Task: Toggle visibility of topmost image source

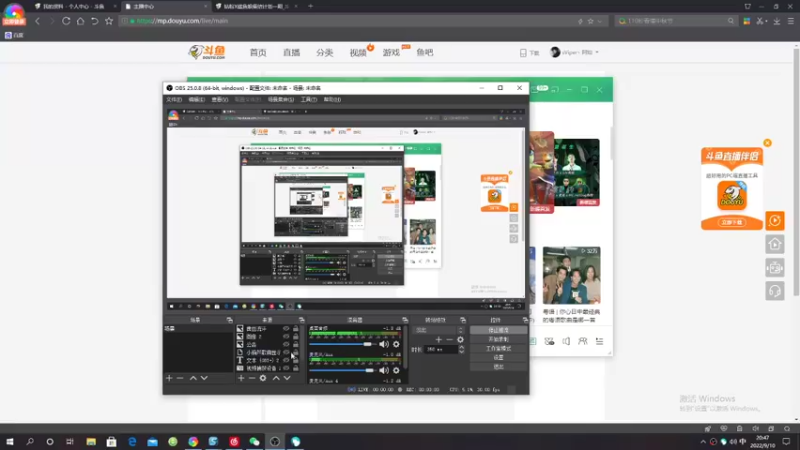Action: [x=286, y=329]
